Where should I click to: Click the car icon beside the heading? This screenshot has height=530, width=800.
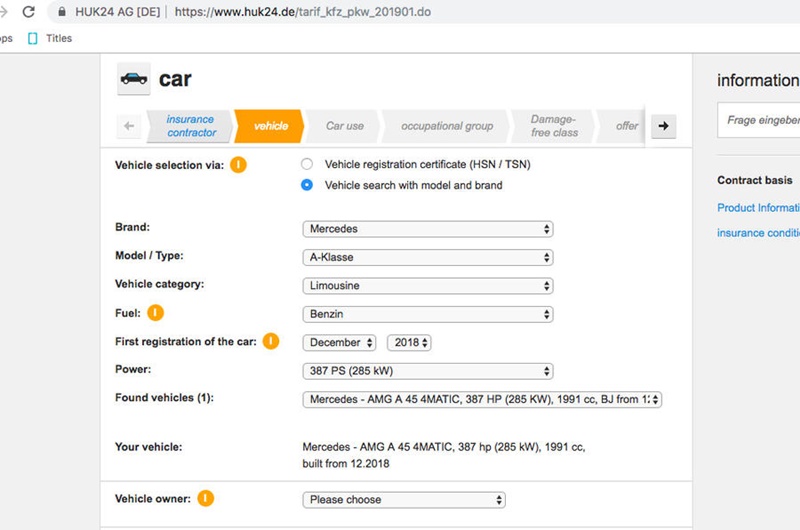133,78
